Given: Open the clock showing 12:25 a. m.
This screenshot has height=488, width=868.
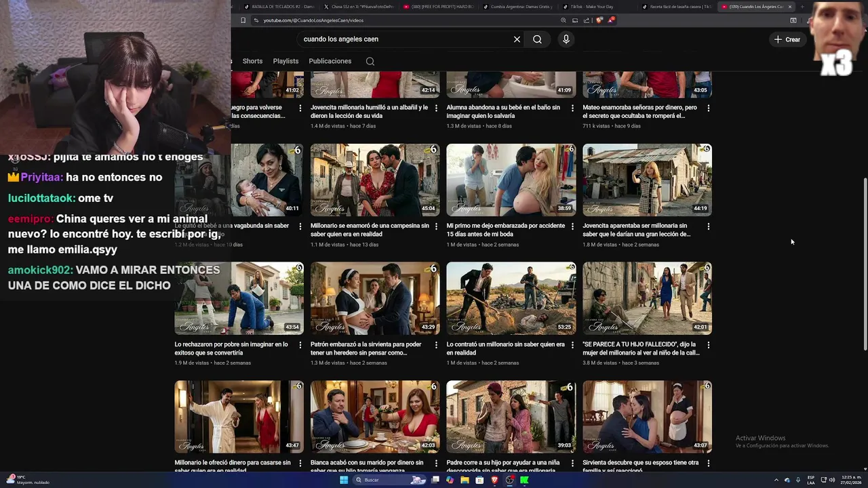Looking at the screenshot, I should pyautogui.click(x=851, y=480).
